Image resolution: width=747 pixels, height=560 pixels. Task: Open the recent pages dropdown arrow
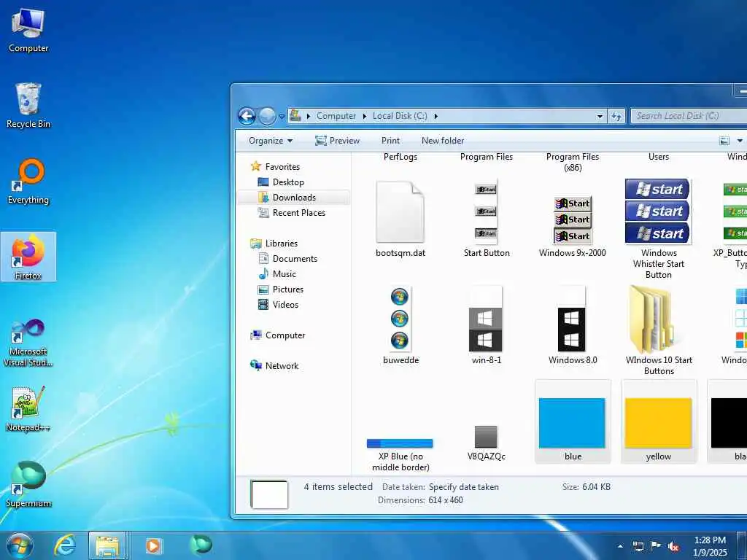pos(282,116)
